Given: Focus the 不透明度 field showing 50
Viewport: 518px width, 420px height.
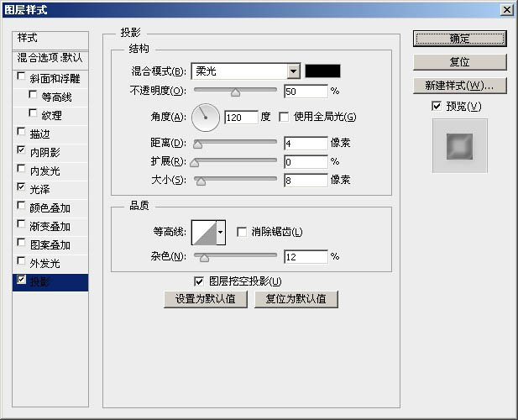Looking at the screenshot, I should tap(306, 92).
